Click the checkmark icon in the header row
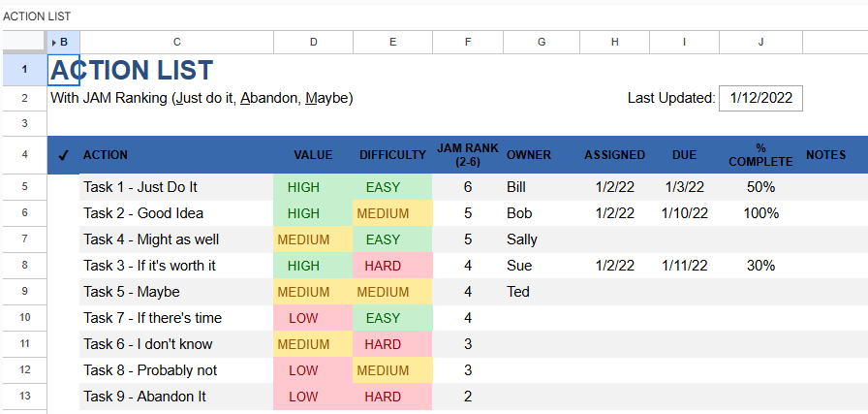 (x=63, y=155)
